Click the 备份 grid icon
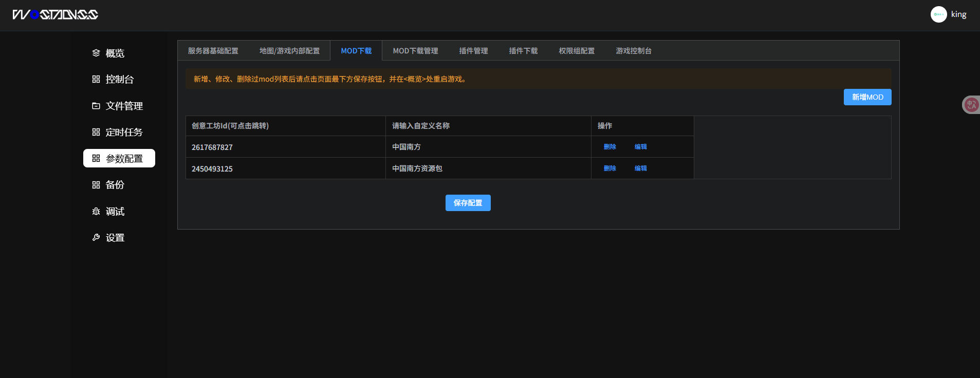The image size is (980, 378). coord(96,185)
